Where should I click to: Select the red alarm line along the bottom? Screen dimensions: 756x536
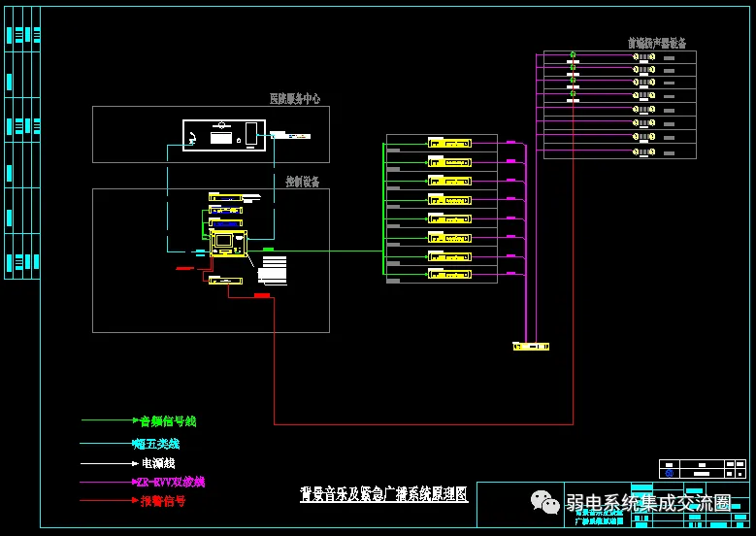click(423, 424)
